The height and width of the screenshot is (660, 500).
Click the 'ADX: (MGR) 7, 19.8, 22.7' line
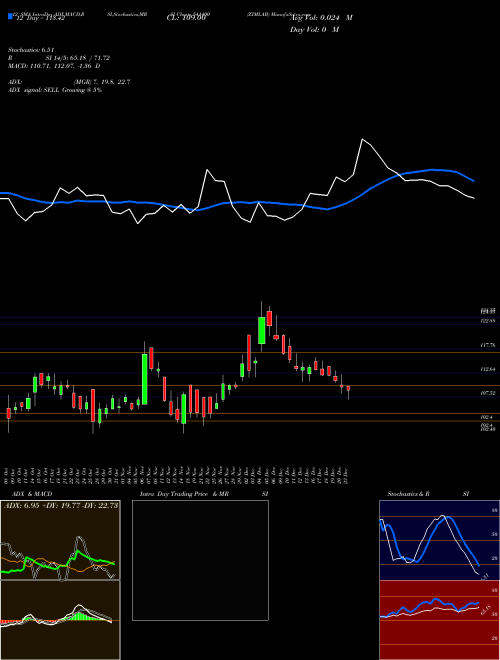pos(69,82)
